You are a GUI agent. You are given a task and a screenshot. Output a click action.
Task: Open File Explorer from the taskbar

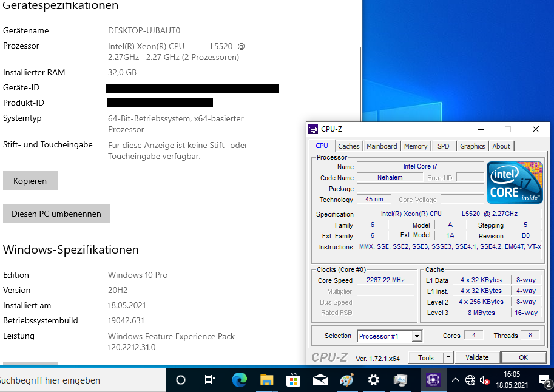(267, 380)
